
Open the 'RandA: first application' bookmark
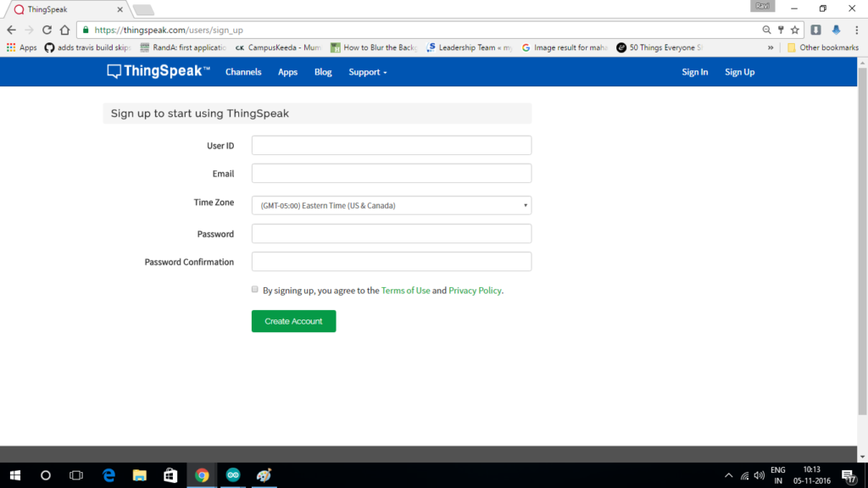(x=183, y=47)
